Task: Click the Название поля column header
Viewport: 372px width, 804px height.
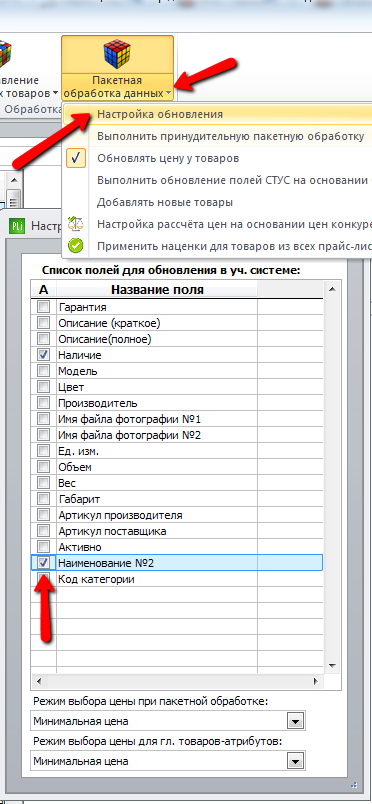Action: point(157,290)
